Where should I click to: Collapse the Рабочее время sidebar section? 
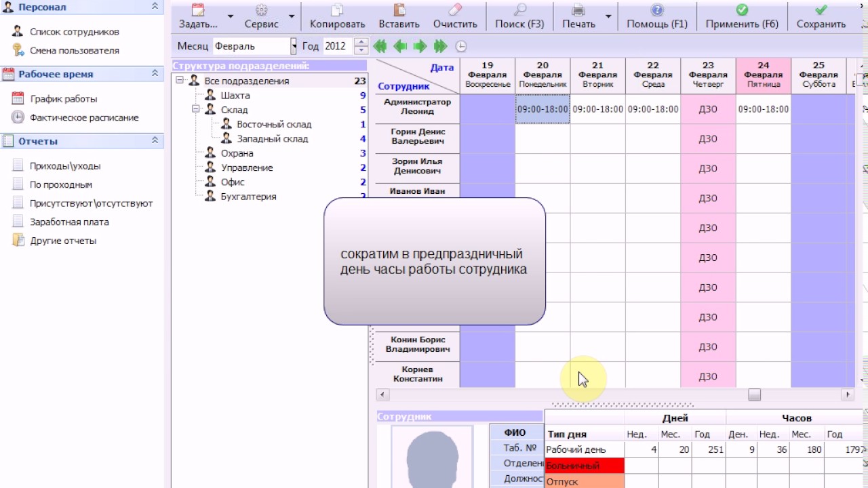pyautogui.click(x=155, y=73)
